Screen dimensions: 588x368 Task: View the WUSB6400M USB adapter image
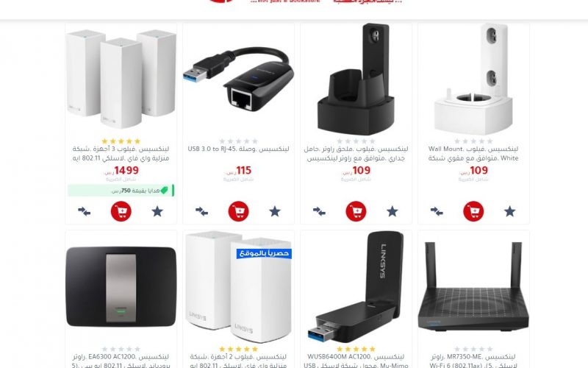[x=356, y=286]
